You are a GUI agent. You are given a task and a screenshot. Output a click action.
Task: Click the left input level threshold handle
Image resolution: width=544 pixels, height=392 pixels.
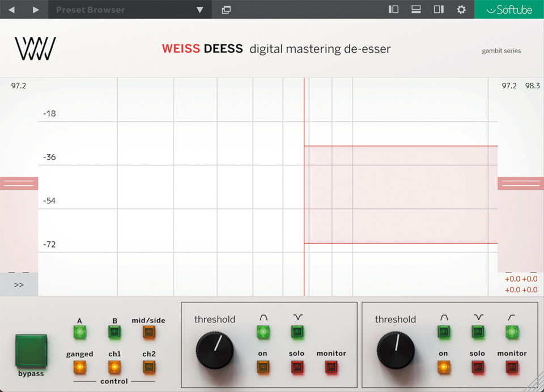(19, 183)
